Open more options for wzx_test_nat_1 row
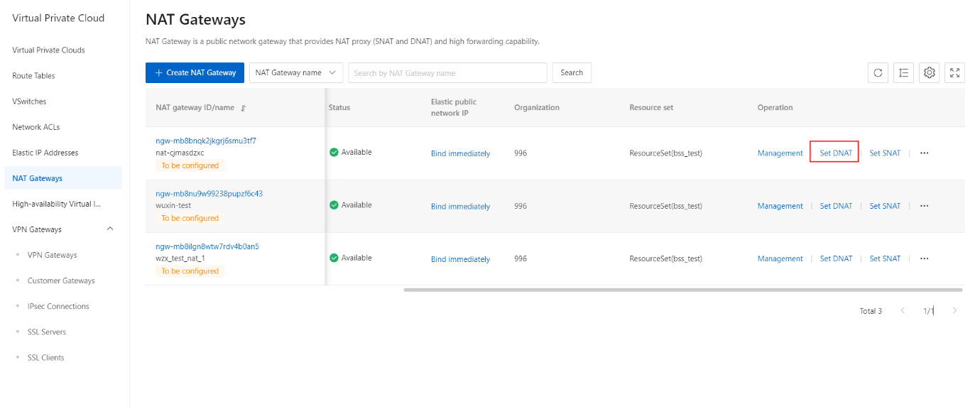The height and width of the screenshot is (409, 980). tap(924, 258)
